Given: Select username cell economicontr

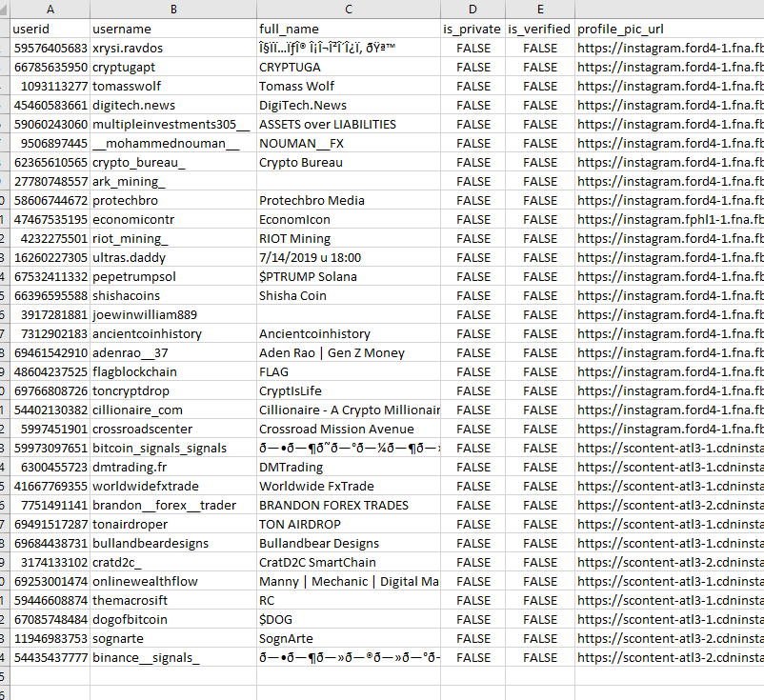Looking at the screenshot, I should click(x=173, y=219).
